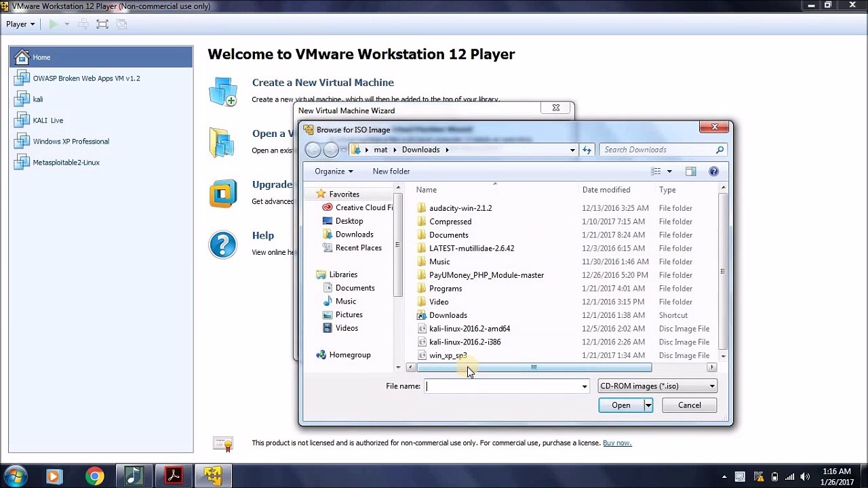Toggle the preview pane
The width and height of the screenshot is (868, 488).
point(690,171)
